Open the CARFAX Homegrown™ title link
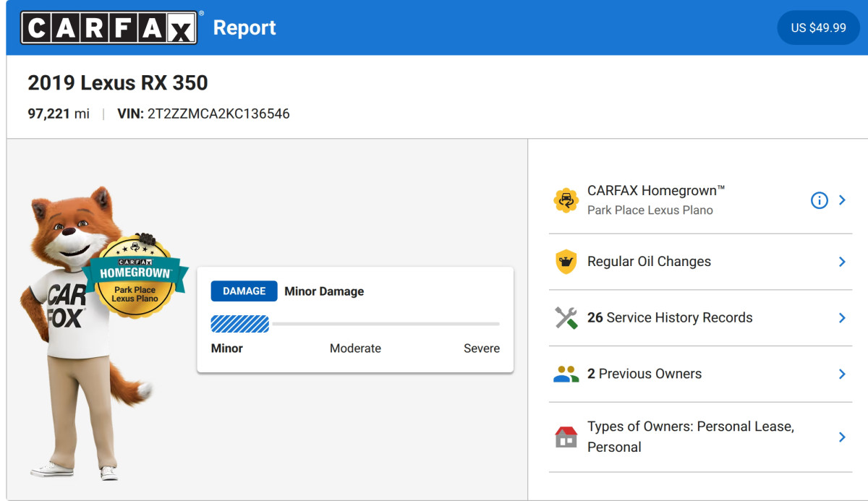The width and height of the screenshot is (868, 501). tap(656, 191)
